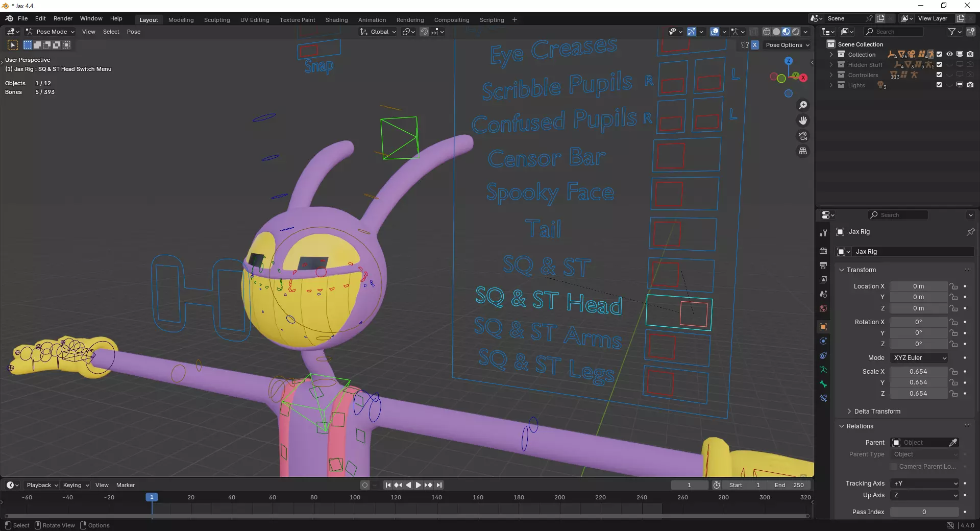This screenshot has height=531, width=980.
Task: Open the View Layer properties tab
Action: tap(823, 280)
